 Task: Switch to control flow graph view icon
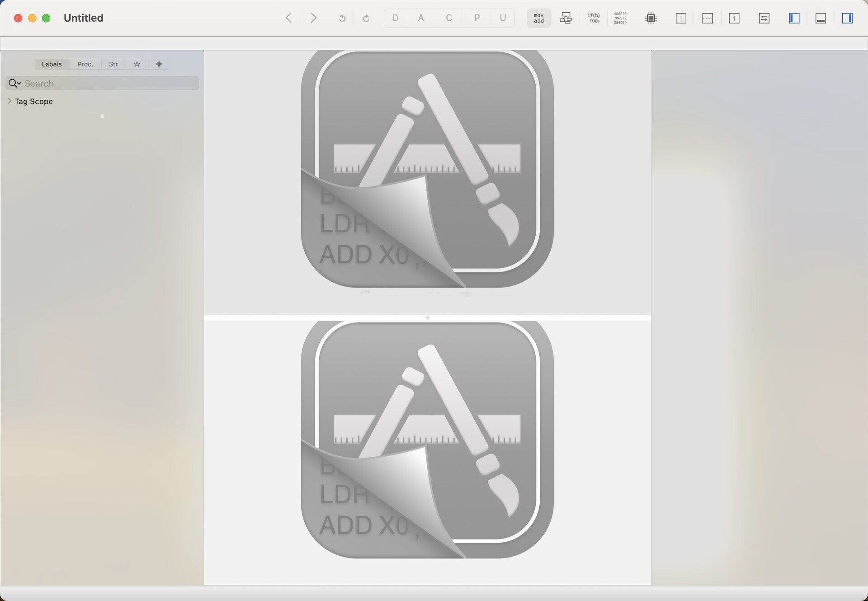tap(566, 18)
